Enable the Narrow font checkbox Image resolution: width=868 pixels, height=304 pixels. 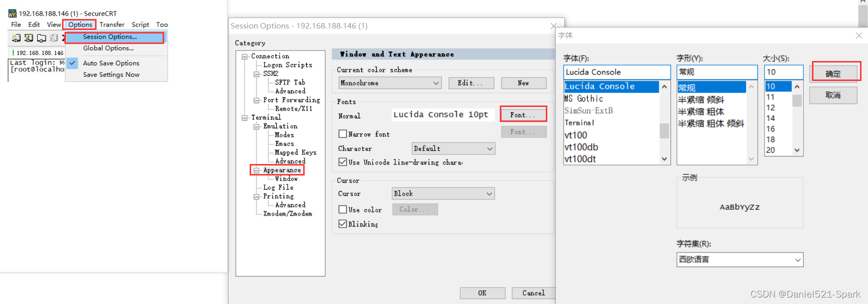(x=343, y=134)
